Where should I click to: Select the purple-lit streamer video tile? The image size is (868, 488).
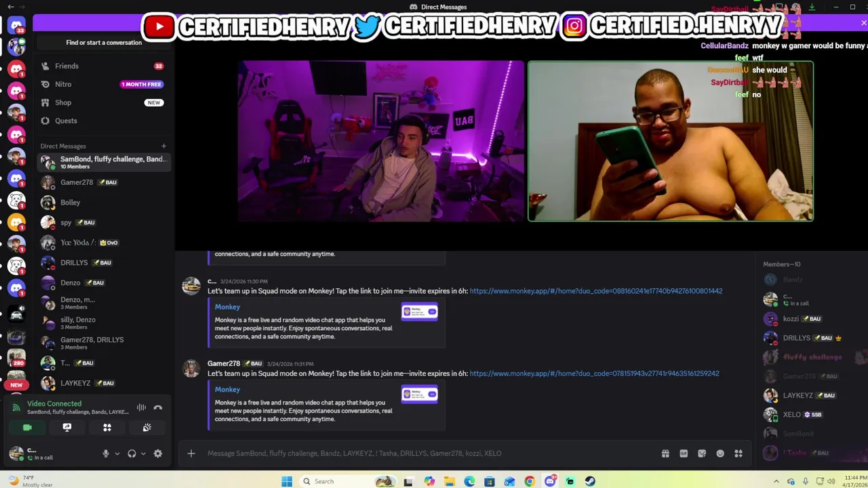click(380, 141)
